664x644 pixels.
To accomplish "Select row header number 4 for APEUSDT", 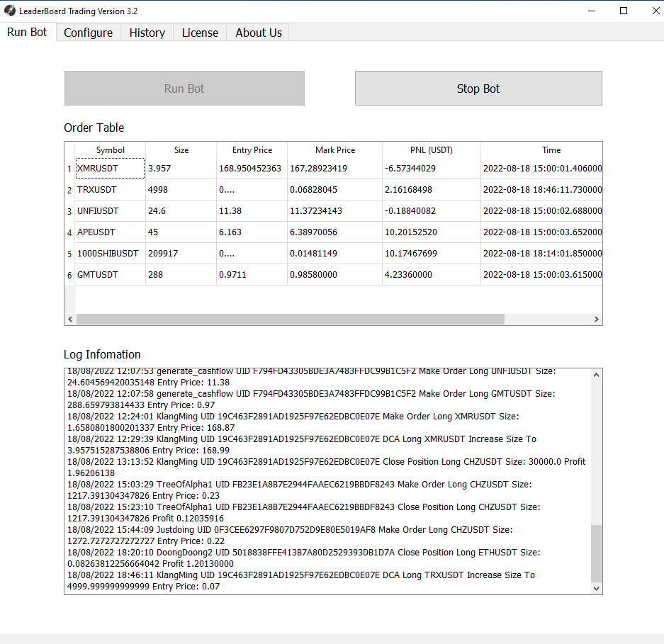I will (69, 233).
